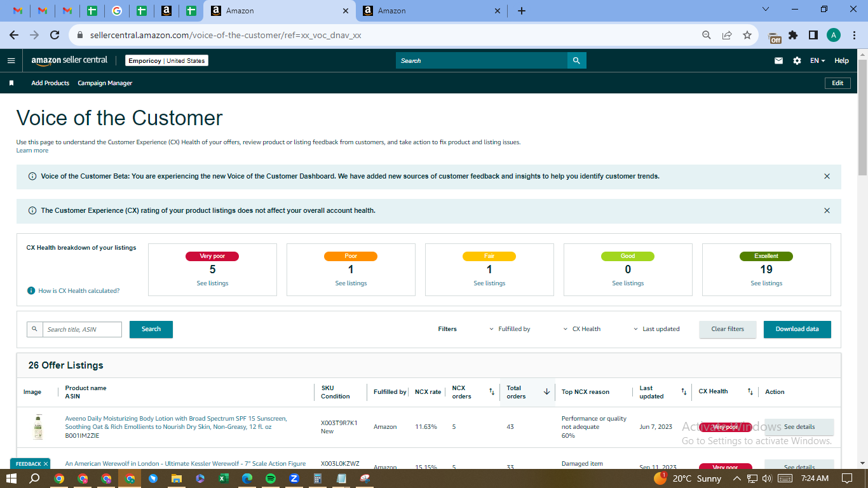Open the Snipping Tool from the taskbar
This screenshot has height=488, width=868.
(x=365, y=478)
